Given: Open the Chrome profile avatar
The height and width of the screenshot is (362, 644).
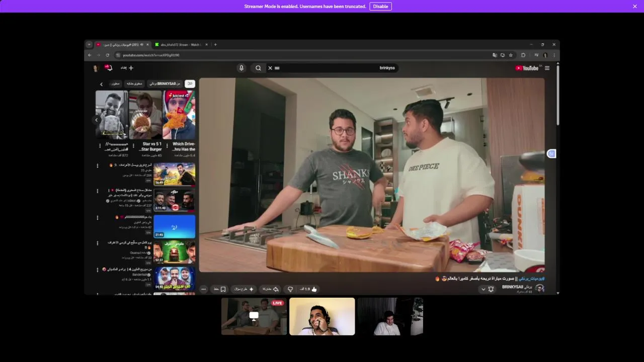Looking at the screenshot, I should coord(545,55).
